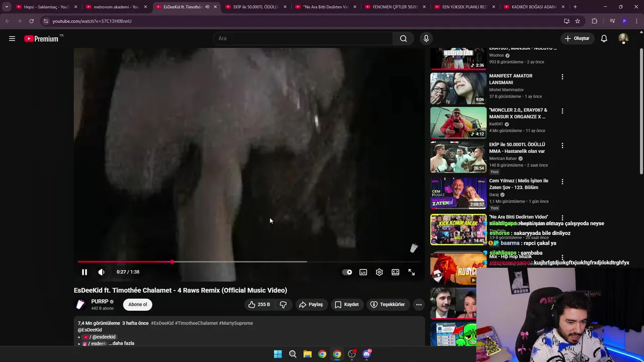Open the YouTube guide hamburger menu
This screenshot has height=362, width=644.
(12, 38)
